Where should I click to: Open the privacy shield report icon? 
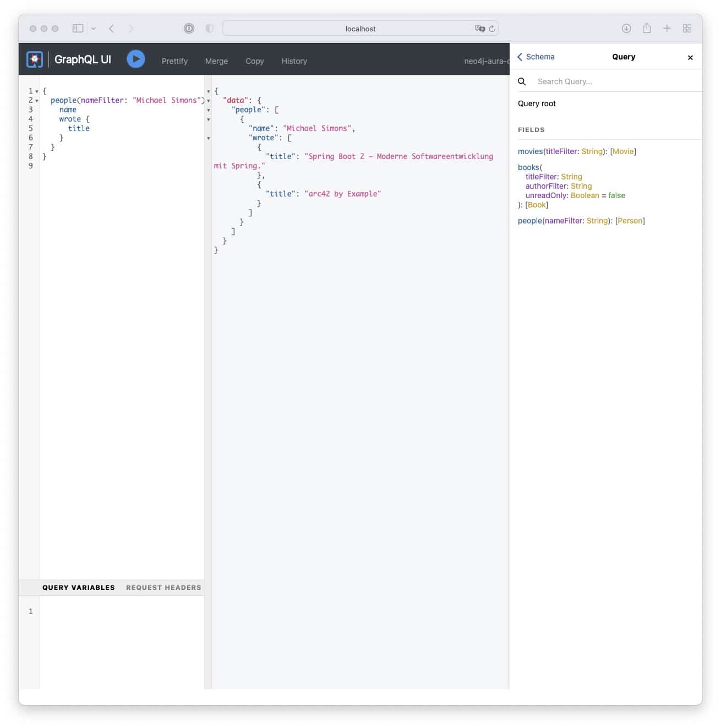click(210, 29)
